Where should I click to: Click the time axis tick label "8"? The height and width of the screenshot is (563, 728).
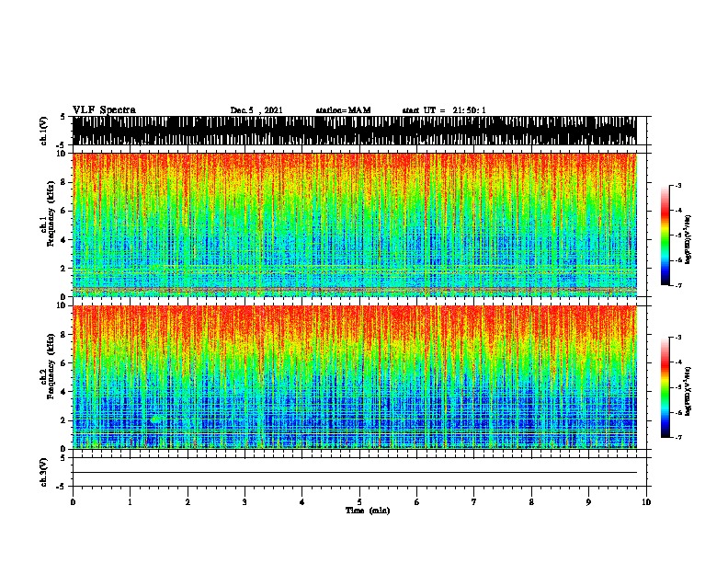531,502
